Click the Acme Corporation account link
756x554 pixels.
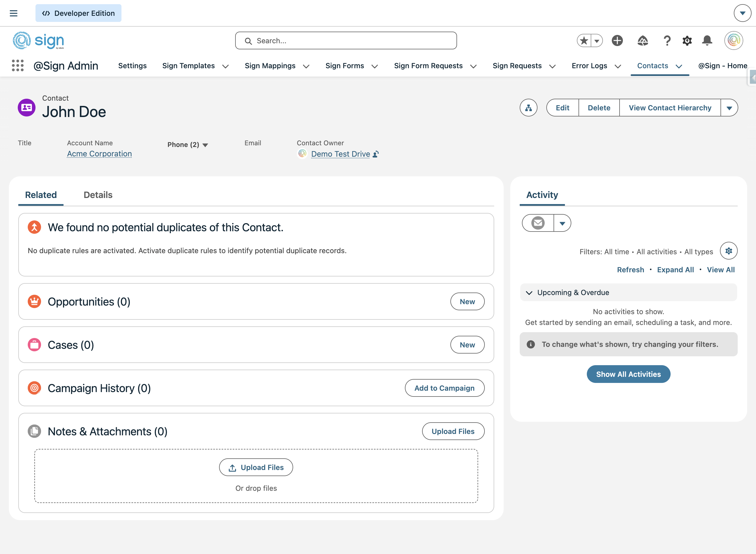pos(99,154)
